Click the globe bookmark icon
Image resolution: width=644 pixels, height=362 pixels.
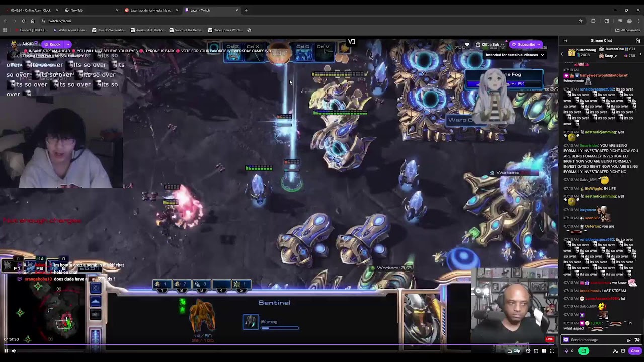pos(249,30)
